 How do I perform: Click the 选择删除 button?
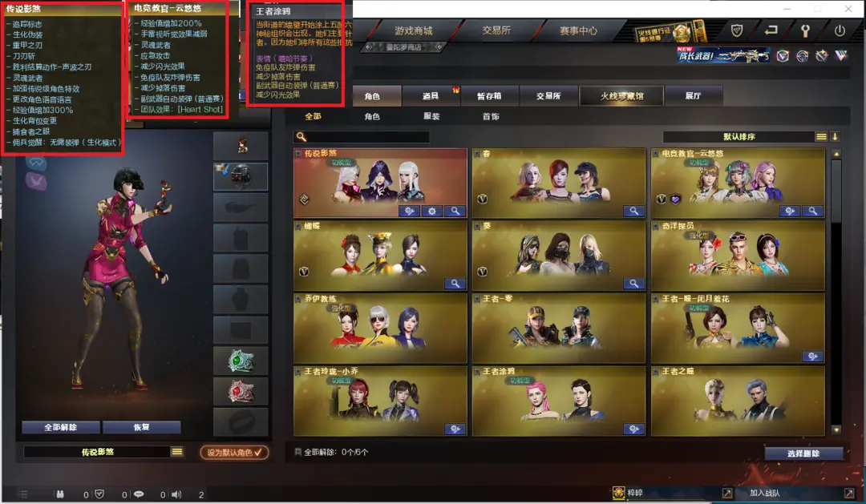click(803, 454)
